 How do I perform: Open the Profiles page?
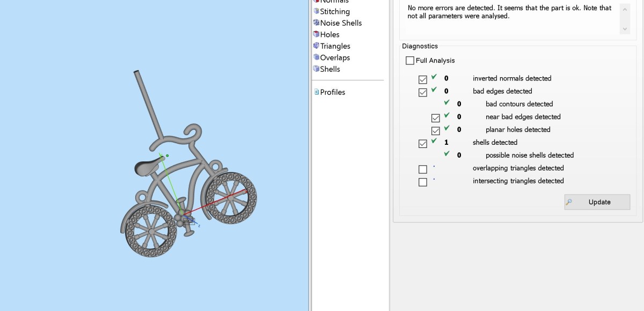(332, 92)
